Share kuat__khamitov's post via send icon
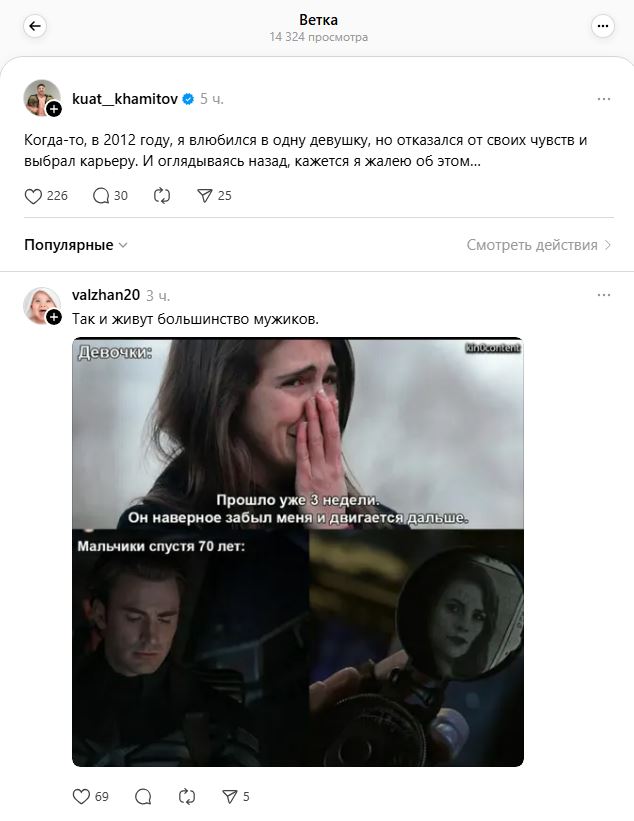 [205, 196]
